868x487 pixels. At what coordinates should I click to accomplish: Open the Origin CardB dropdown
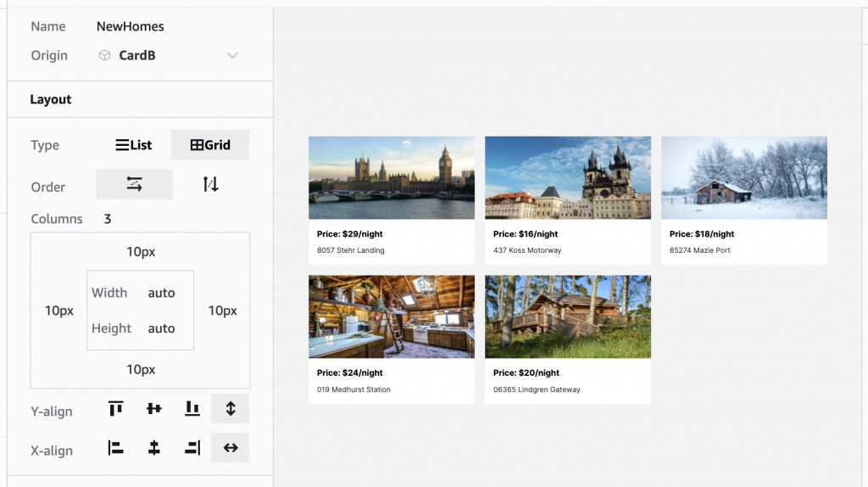coord(136,56)
